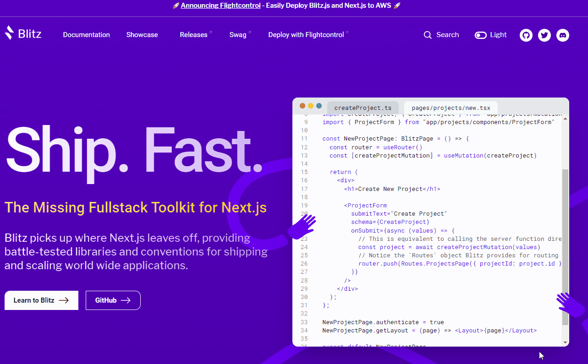This screenshot has width=588, height=364.
Task: Open the Showcase page
Action: pos(142,35)
